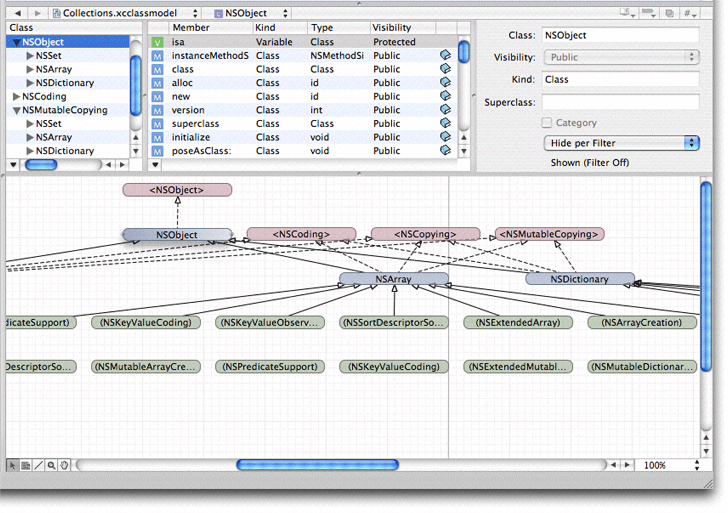This screenshot has width=728, height=513.
Task: Activate the magnifier zoom tool
Action: 52,465
